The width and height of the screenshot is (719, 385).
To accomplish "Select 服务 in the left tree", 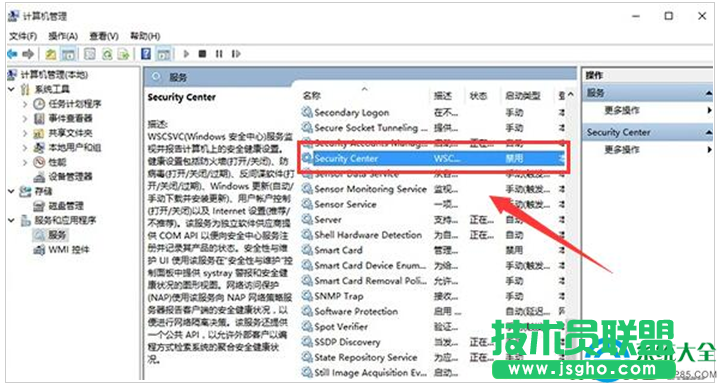I will (x=58, y=235).
